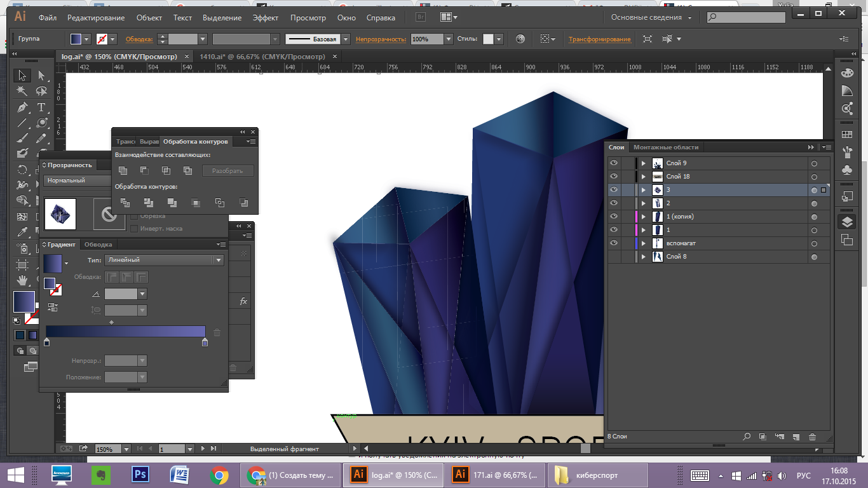Open the Просмотр menu
This screenshot has width=868, height=488.
308,18
